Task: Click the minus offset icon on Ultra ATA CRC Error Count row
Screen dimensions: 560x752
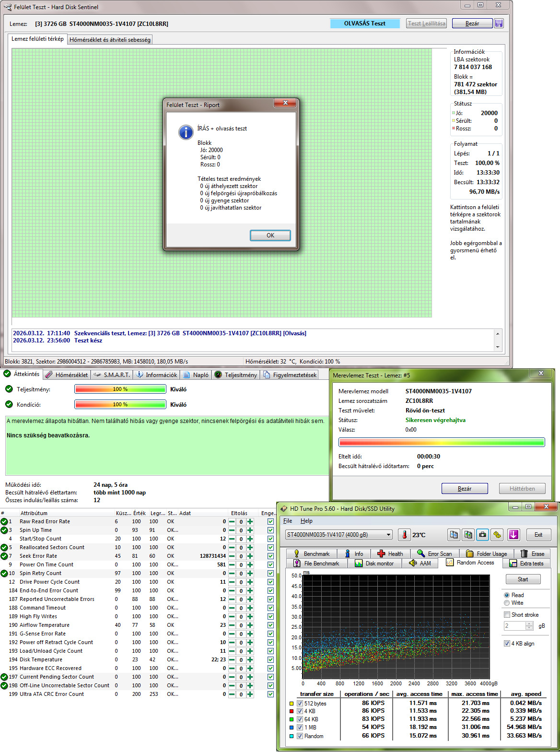Action: 232,694
